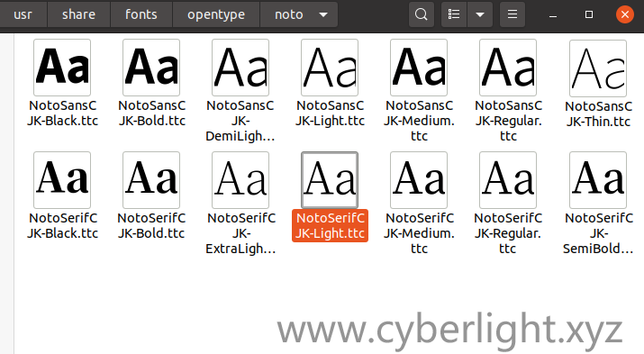Image resolution: width=644 pixels, height=354 pixels.
Task: Select NotoSansCJK-DemiLight font thumbnail
Action: tap(240, 68)
